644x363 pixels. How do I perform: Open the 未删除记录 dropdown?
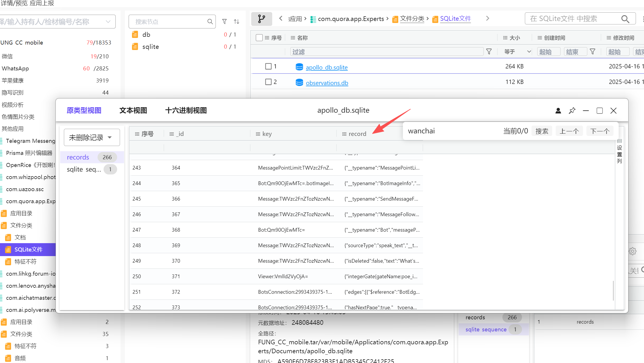coord(92,137)
